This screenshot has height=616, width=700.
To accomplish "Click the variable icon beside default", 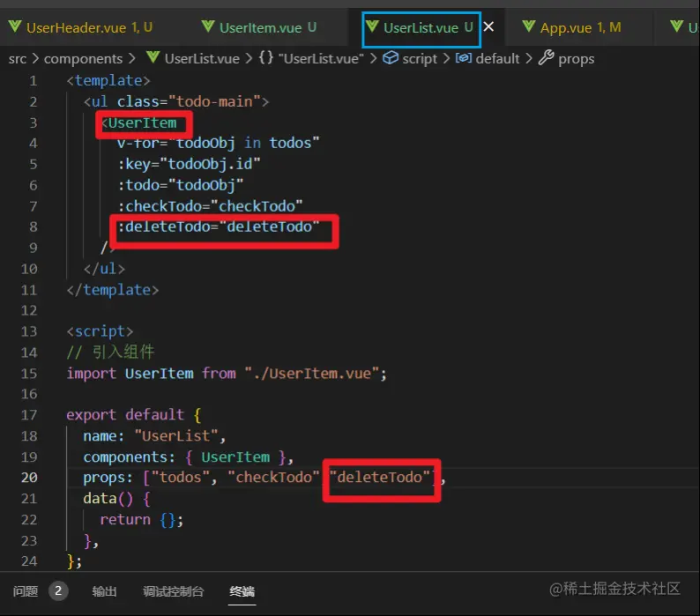I will tap(463, 58).
